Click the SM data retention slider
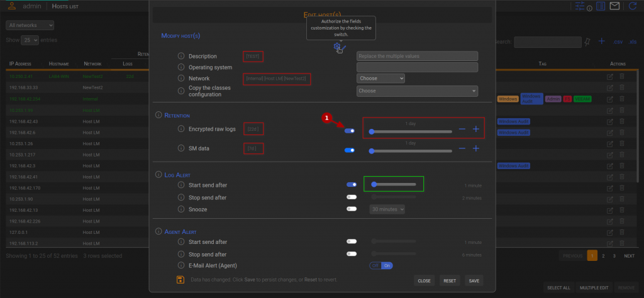 (411, 151)
